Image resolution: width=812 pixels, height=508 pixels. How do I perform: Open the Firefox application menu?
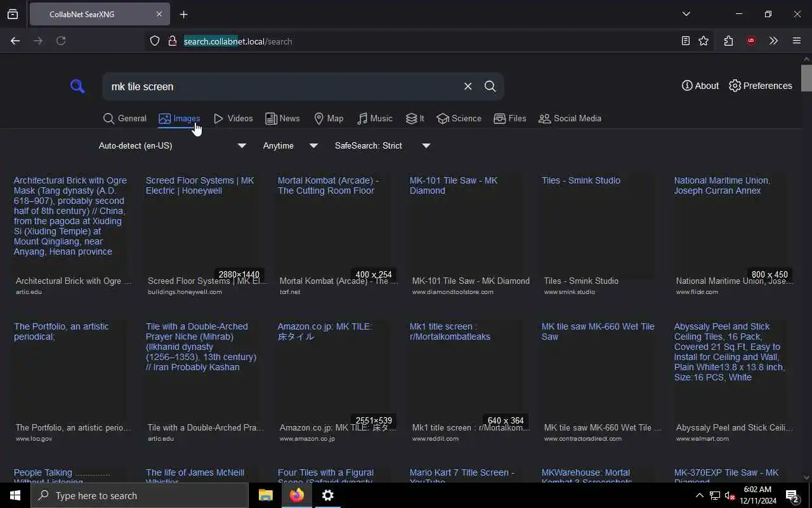pyautogui.click(x=797, y=41)
